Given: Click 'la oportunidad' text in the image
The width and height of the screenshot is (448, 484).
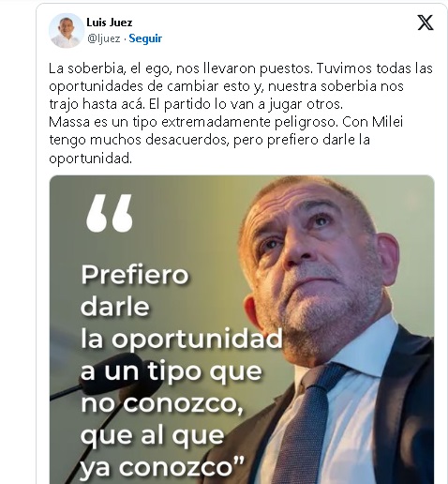Looking at the screenshot, I should [182, 339].
